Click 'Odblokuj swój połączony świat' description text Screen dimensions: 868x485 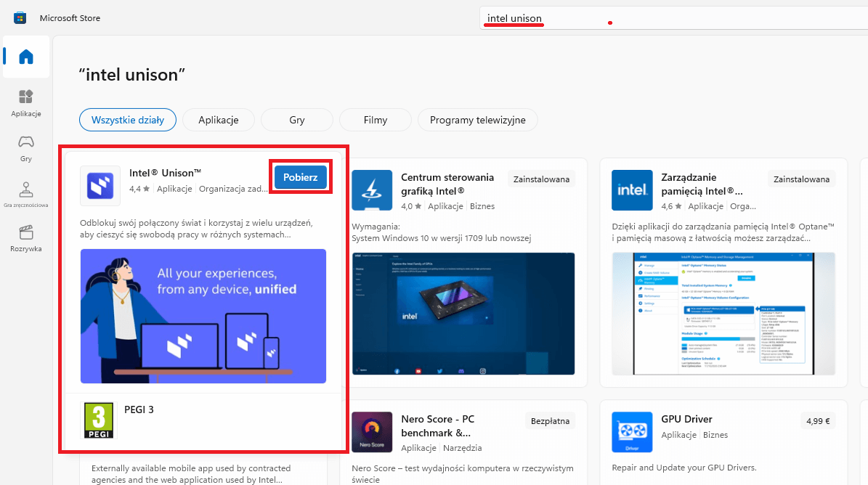coord(196,229)
